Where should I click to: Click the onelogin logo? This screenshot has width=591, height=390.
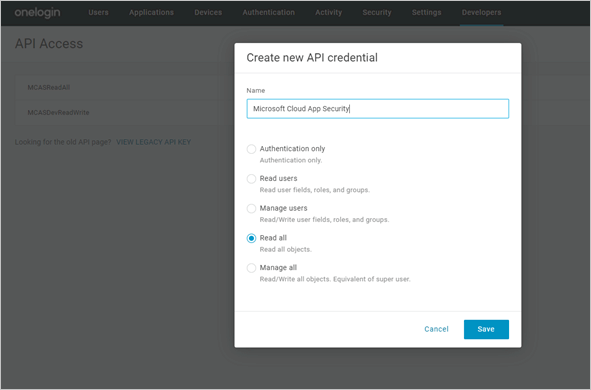click(37, 12)
